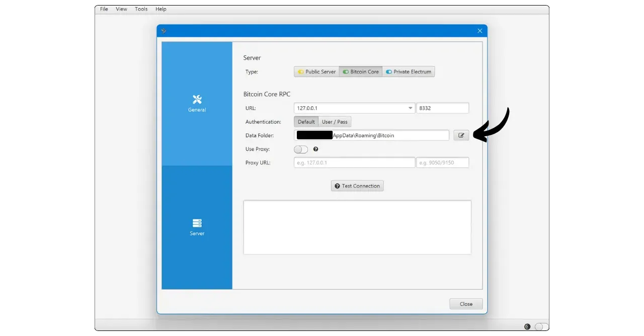Select the Public Server type
The width and height of the screenshot is (644, 336).
click(x=316, y=72)
